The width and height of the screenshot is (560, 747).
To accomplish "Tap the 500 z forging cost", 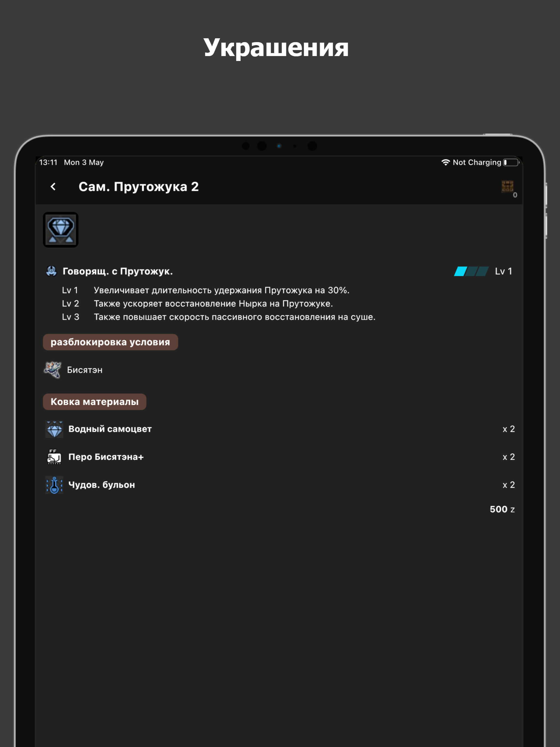I will (x=502, y=509).
